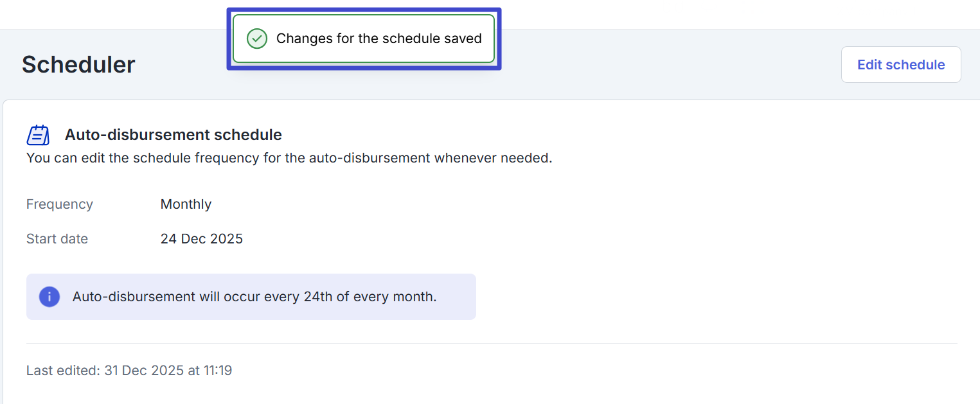Click the word "saved" in the toast
The height and width of the screenshot is (404, 980).
point(462,39)
